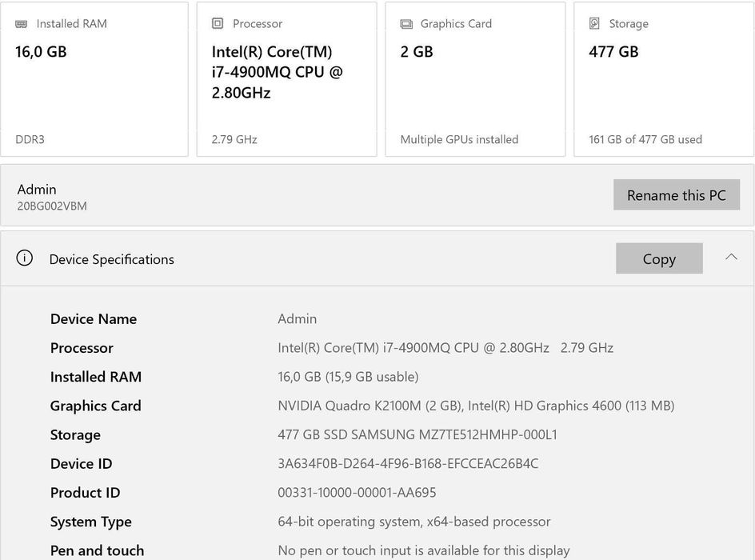
Task: Click the Graphics Card icon
Action: (x=406, y=24)
